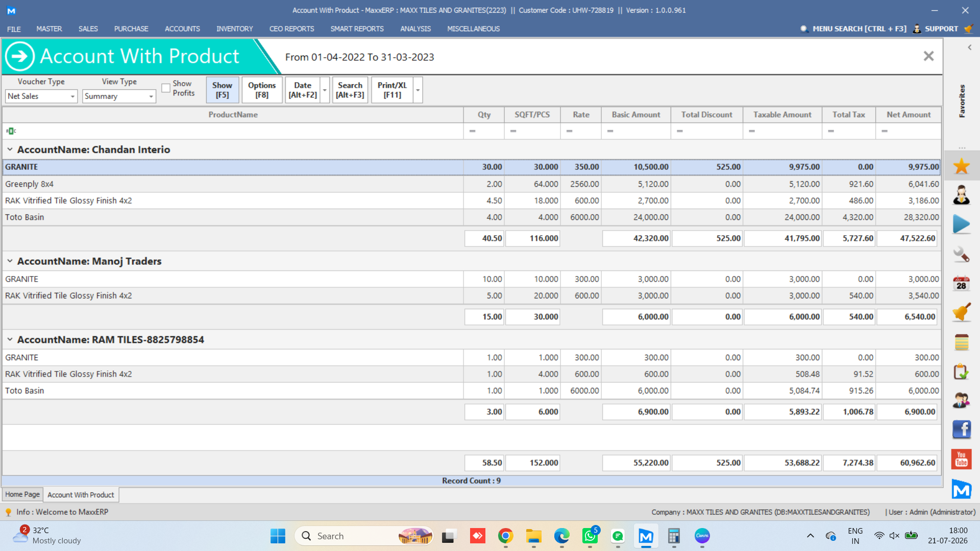Viewport: 980px width, 551px height.
Task: Click the MaxxERP logo at sidebar bottom
Action: [961, 489]
